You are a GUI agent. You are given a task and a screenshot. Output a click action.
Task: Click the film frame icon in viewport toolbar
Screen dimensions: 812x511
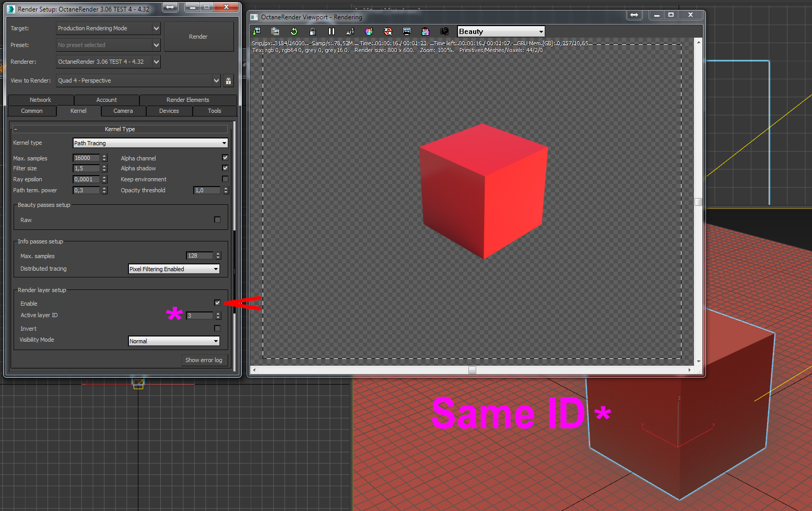click(426, 31)
